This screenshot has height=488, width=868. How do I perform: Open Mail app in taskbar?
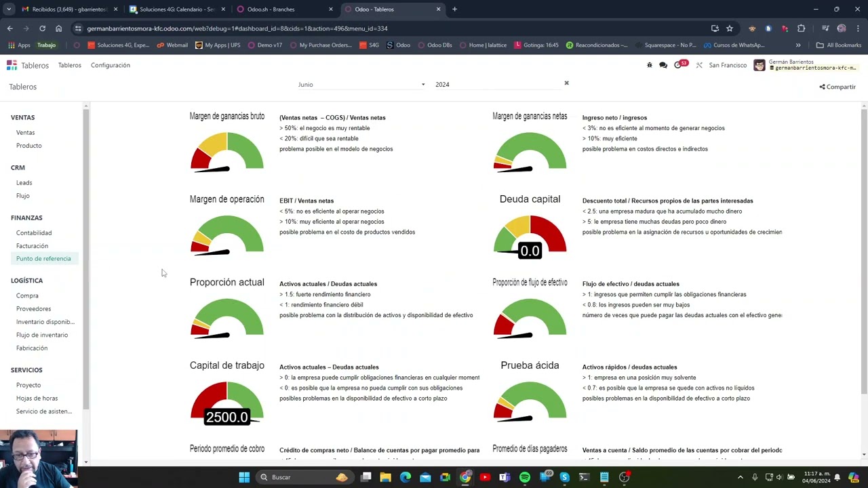[x=425, y=477]
